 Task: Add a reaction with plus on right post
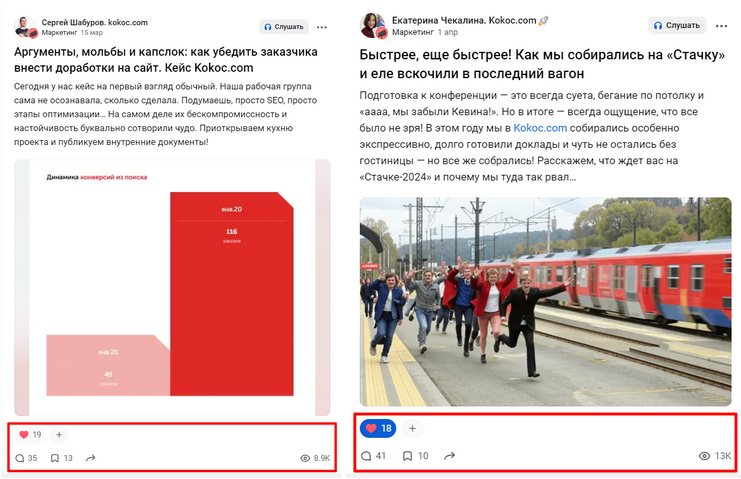[413, 428]
